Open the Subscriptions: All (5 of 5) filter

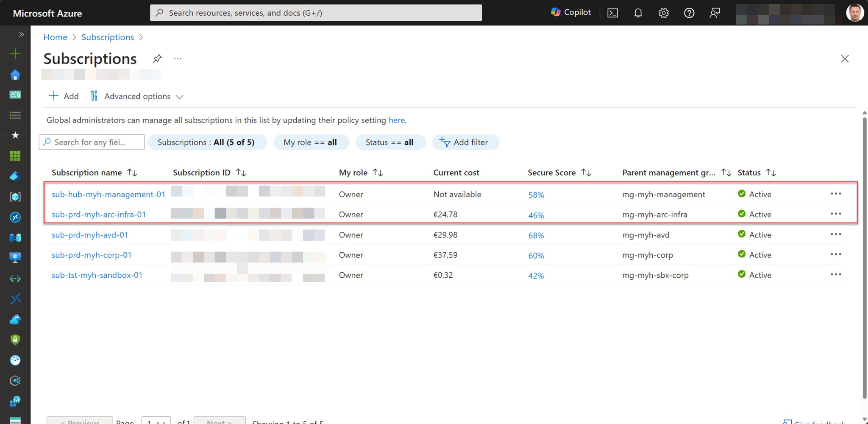pyautogui.click(x=207, y=142)
